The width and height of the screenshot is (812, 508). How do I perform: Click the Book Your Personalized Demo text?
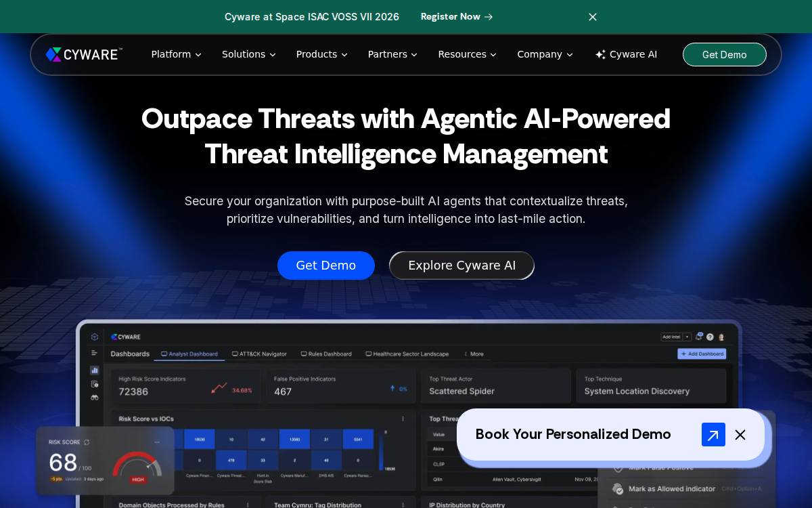point(573,434)
